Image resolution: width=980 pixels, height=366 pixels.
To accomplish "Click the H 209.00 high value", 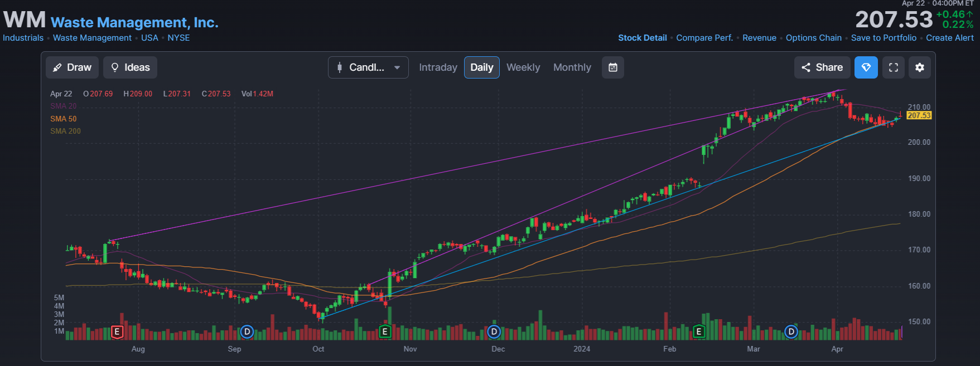I will 138,94.
